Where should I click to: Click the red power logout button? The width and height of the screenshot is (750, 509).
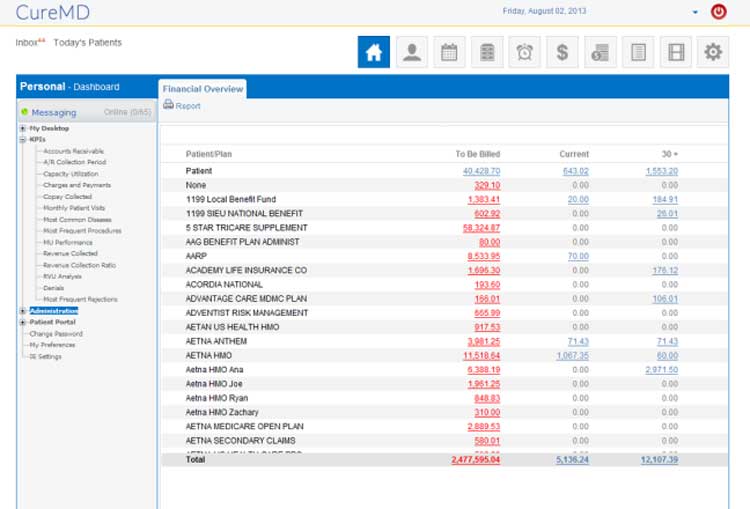(x=718, y=12)
